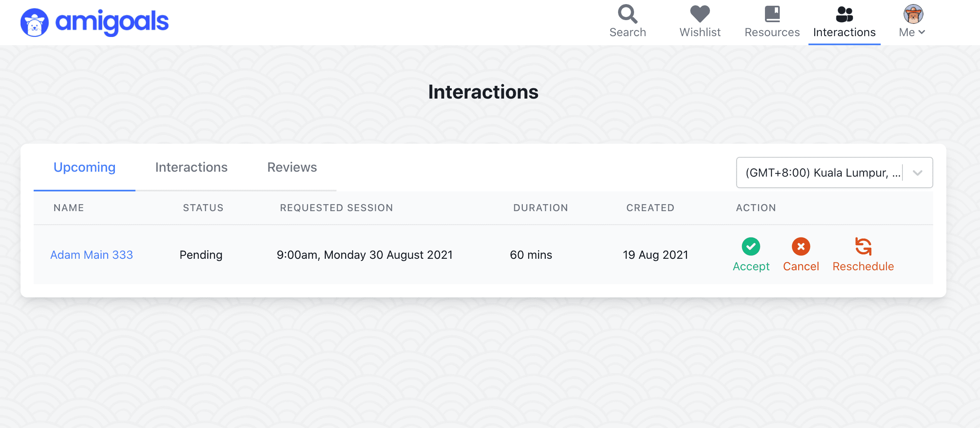Click the orange Reschedule arrows icon
Viewport: 980px width, 428px height.
863,246
